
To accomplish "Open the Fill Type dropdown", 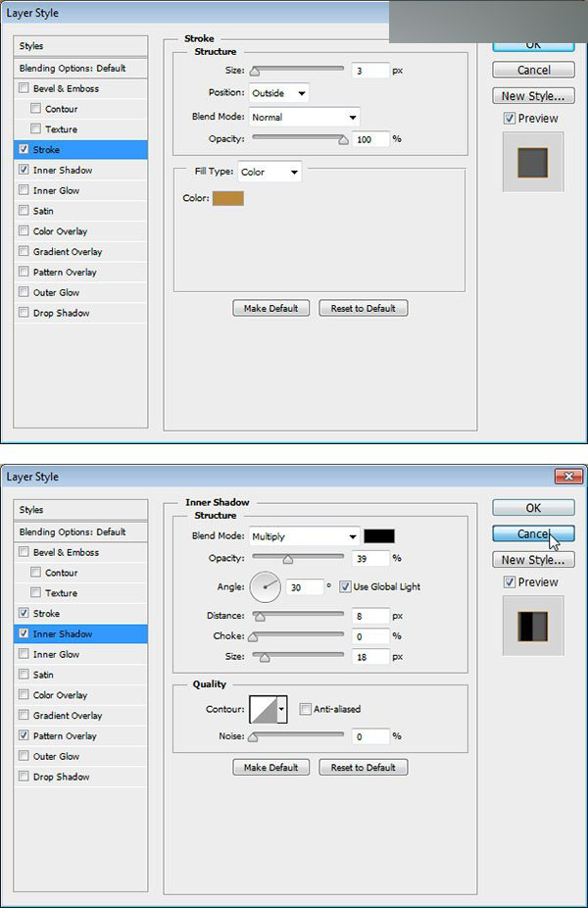I will (x=269, y=172).
